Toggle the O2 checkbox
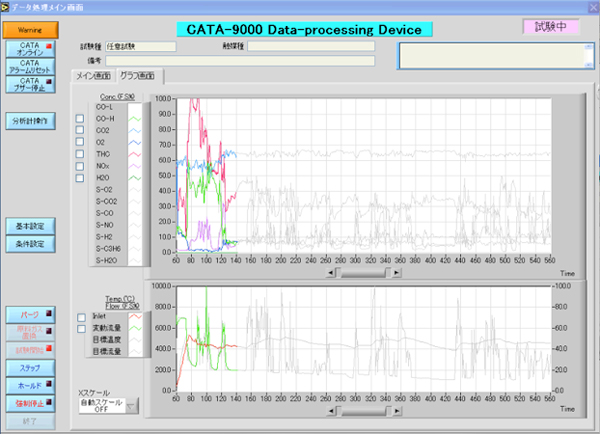The image size is (600, 434). (x=80, y=142)
